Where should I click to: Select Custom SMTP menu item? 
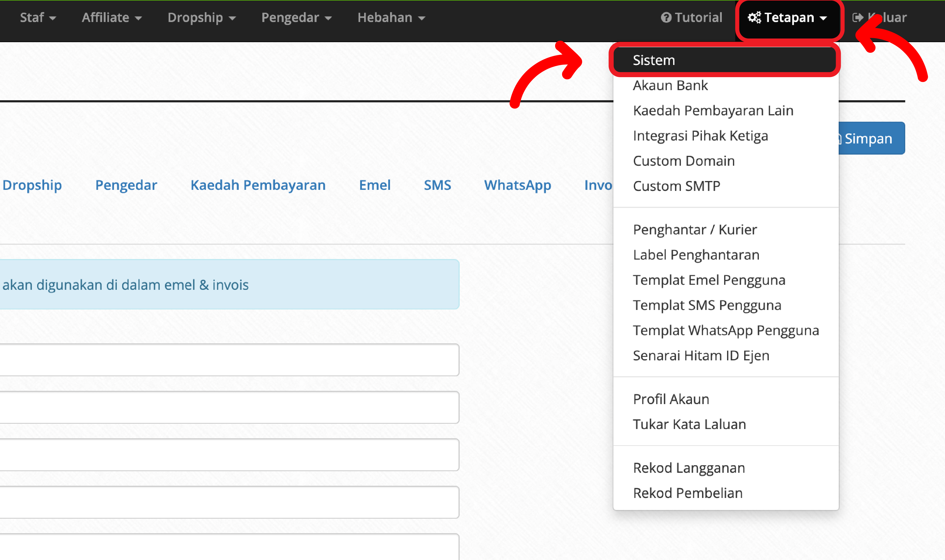point(676,186)
